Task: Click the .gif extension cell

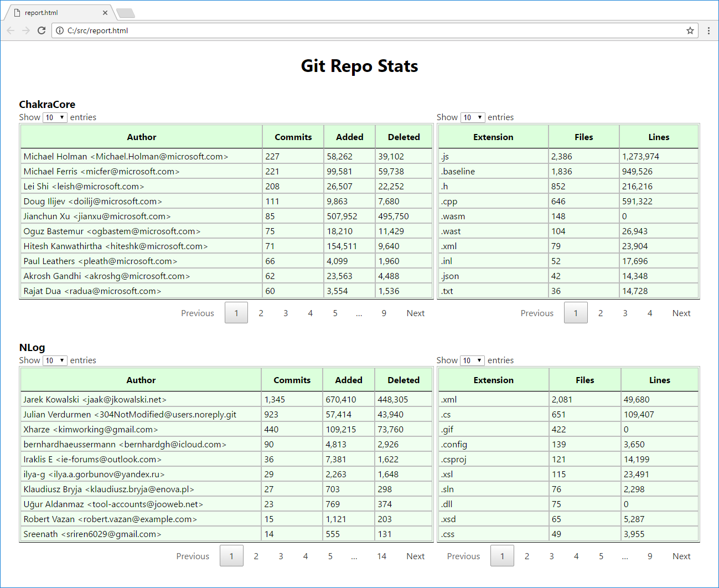Action: click(494, 429)
